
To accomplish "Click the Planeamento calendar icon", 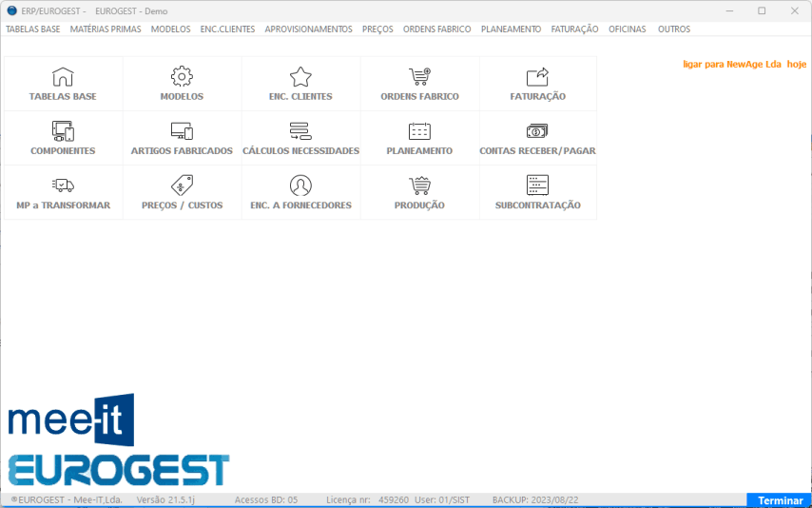I will pyautogui.click(x=419, y=131).
